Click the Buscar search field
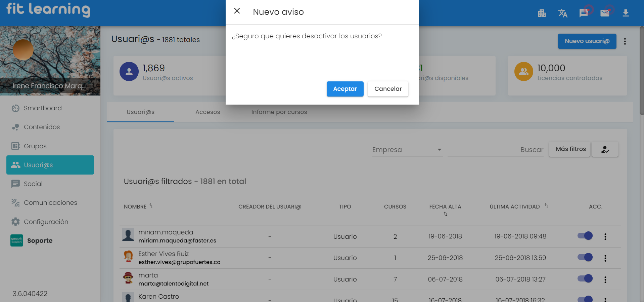 click(496, 150)
